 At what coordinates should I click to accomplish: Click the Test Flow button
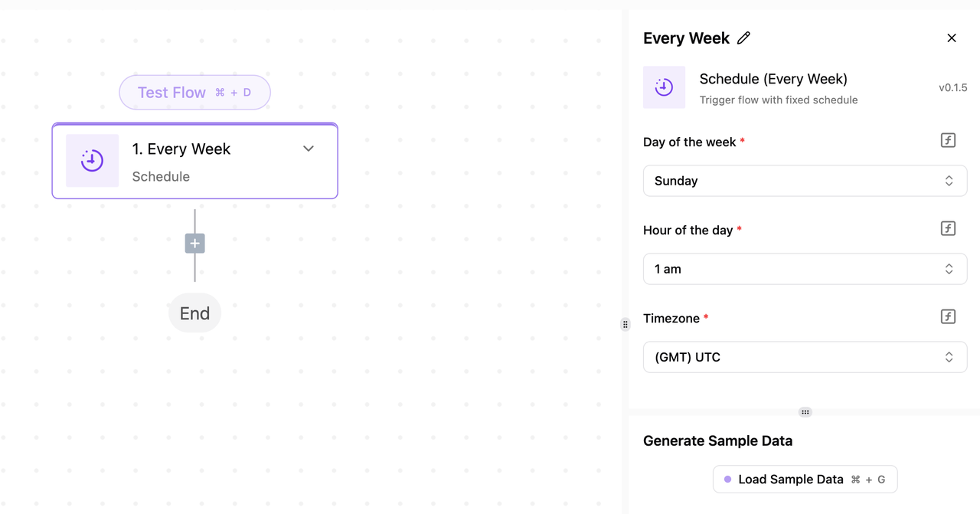click(194, 93)
